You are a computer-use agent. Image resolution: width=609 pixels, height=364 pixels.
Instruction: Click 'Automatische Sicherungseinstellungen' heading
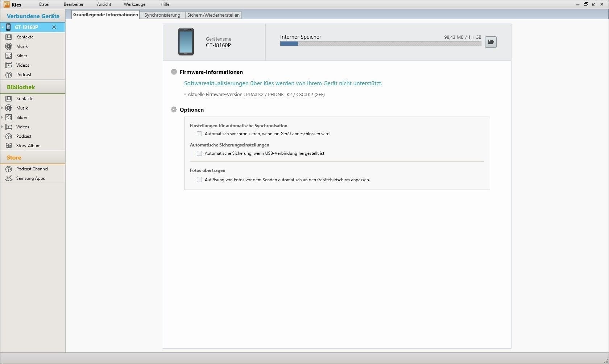coord(229,145)
